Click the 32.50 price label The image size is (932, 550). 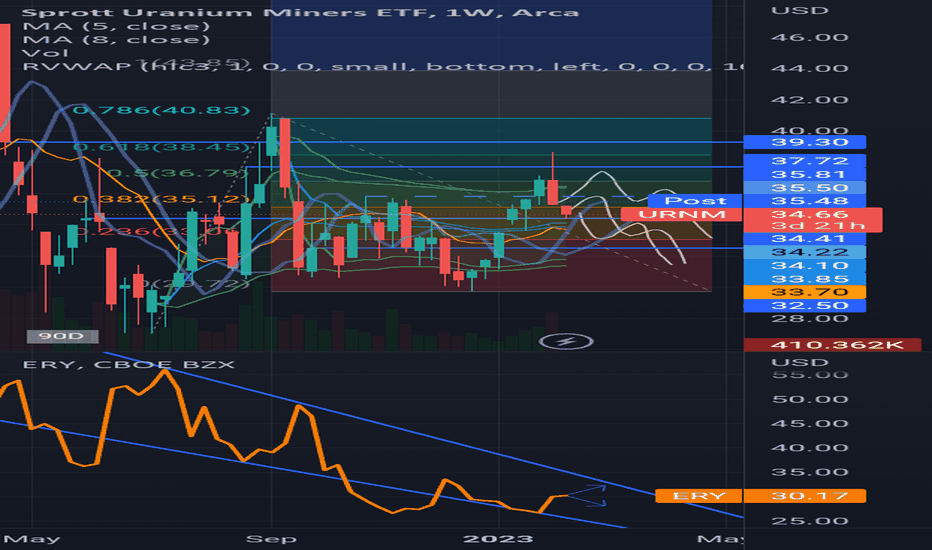tap(804, 306)
